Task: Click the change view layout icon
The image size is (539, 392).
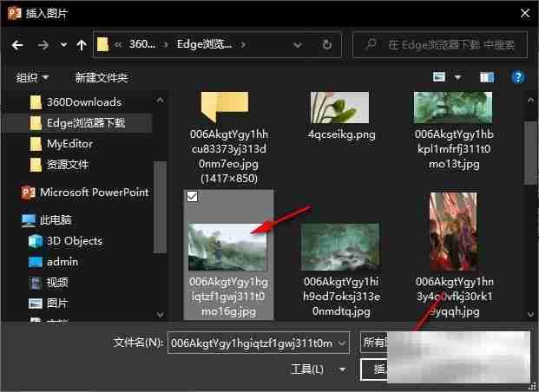Action: coord(439,77)
